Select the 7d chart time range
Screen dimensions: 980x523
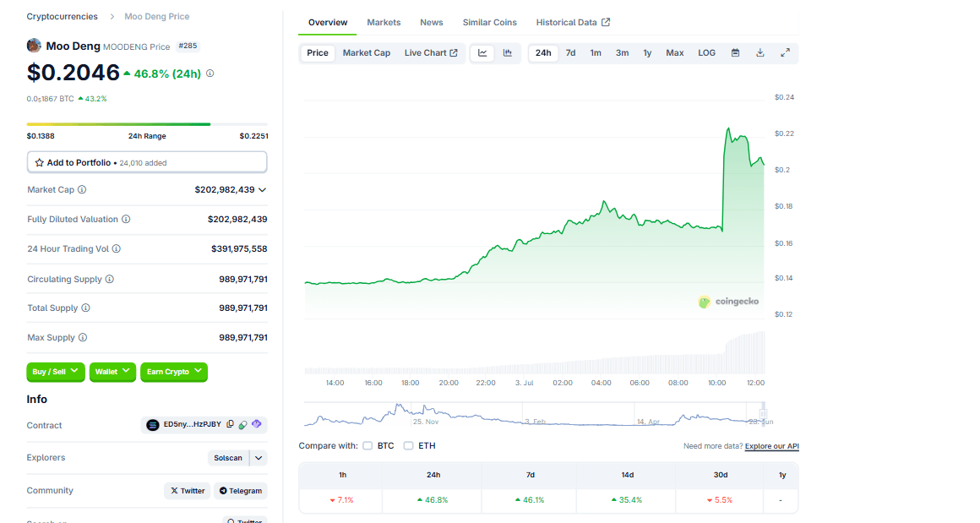click(x=570, y=53)
